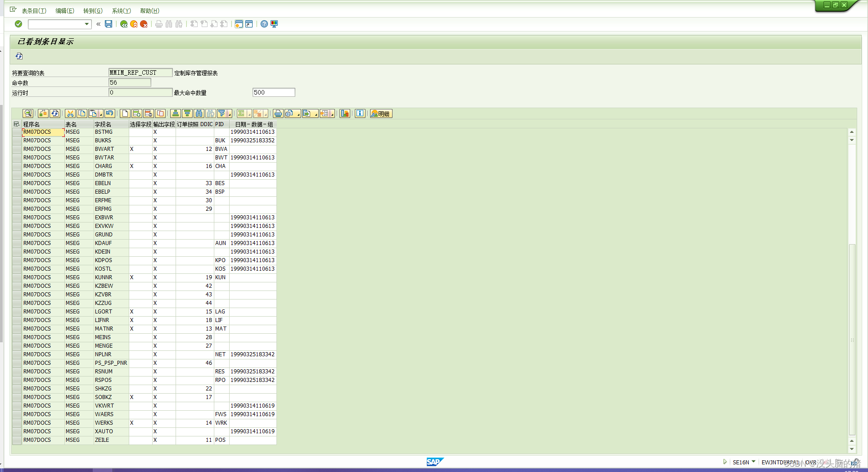Toggle the 输出字段 mark on MATNR row
This screenshot has width=868, height=472.
coord(154,329)
